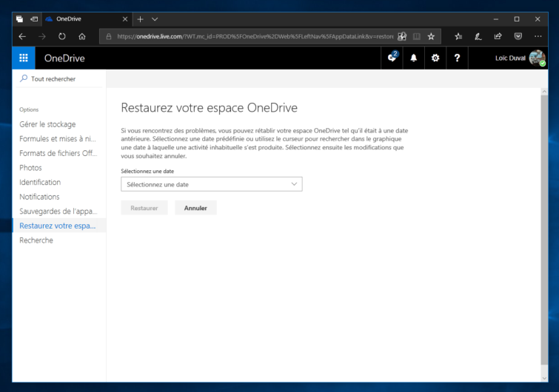
Task: Select Restaurez votre espace OneDrive option
Action: point(59,226)
